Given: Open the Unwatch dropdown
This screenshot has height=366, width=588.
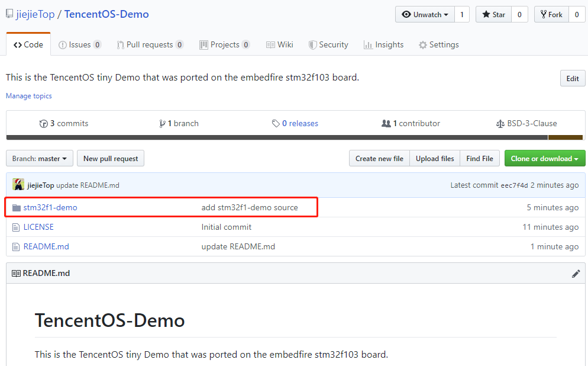Looking at the screenshot, I should click(x=425, y=14).
